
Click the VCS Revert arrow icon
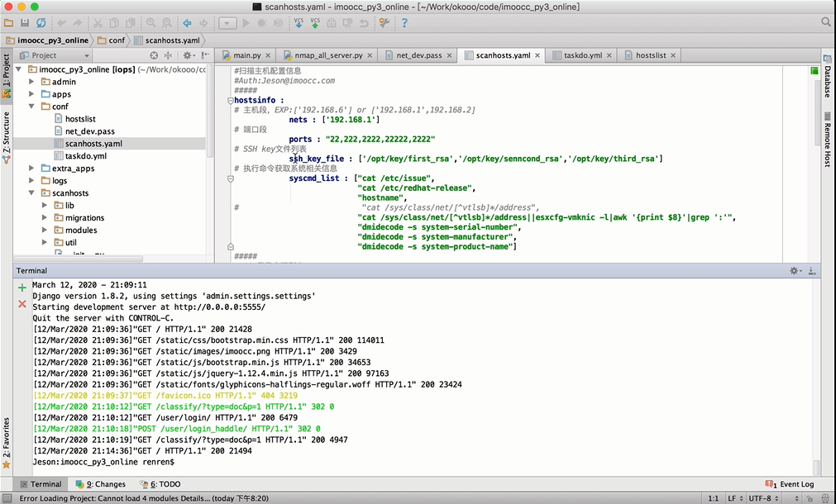[364, 23]
